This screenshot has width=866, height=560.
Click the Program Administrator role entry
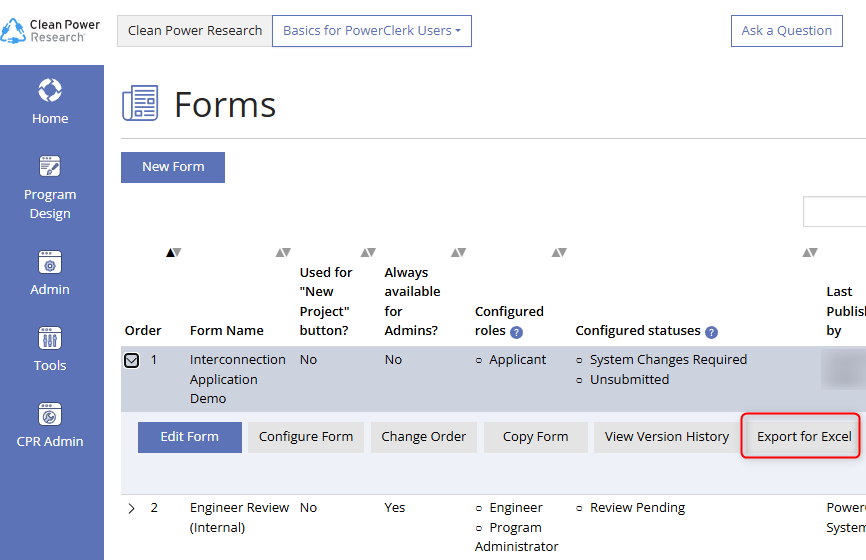tap(516, 537)
